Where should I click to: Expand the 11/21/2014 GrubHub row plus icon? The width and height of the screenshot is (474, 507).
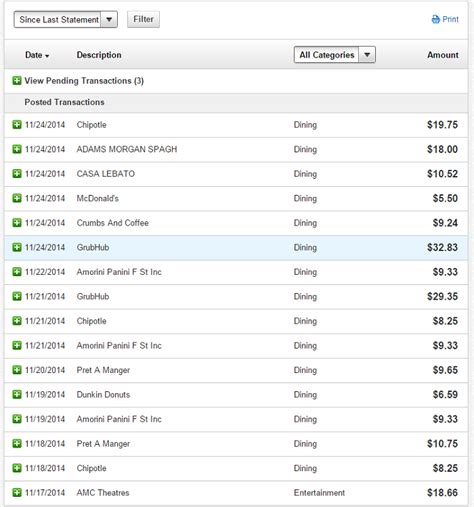click(17, 296)
